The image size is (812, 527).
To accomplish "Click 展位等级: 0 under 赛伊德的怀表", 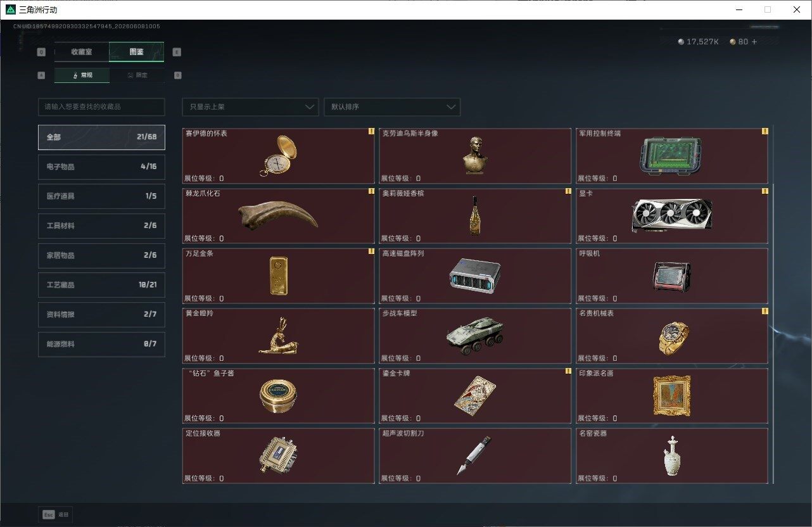I will click(x=204, y=179).
